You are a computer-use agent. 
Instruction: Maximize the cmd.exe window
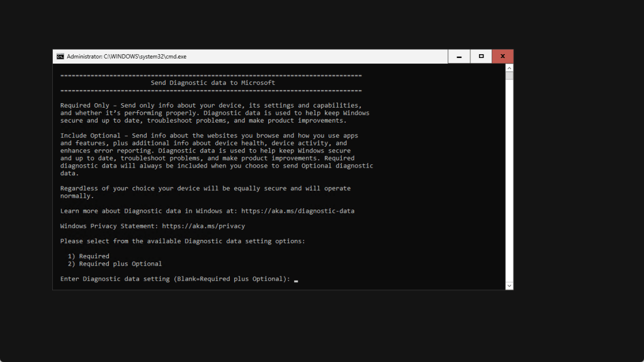click(481, 56)
